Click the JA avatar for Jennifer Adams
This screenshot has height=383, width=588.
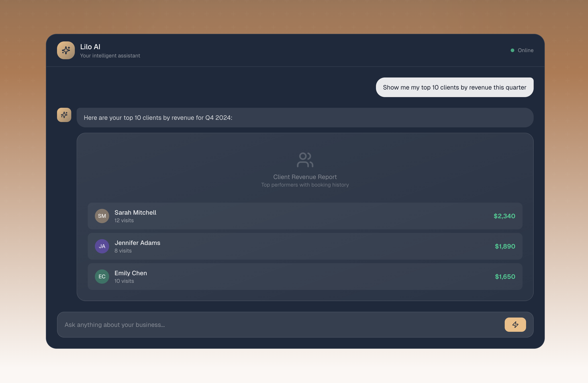point(102,246)
